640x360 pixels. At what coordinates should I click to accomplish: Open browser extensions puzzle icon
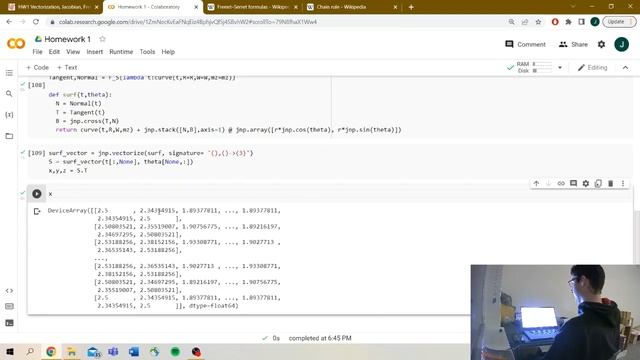(568, 22)
